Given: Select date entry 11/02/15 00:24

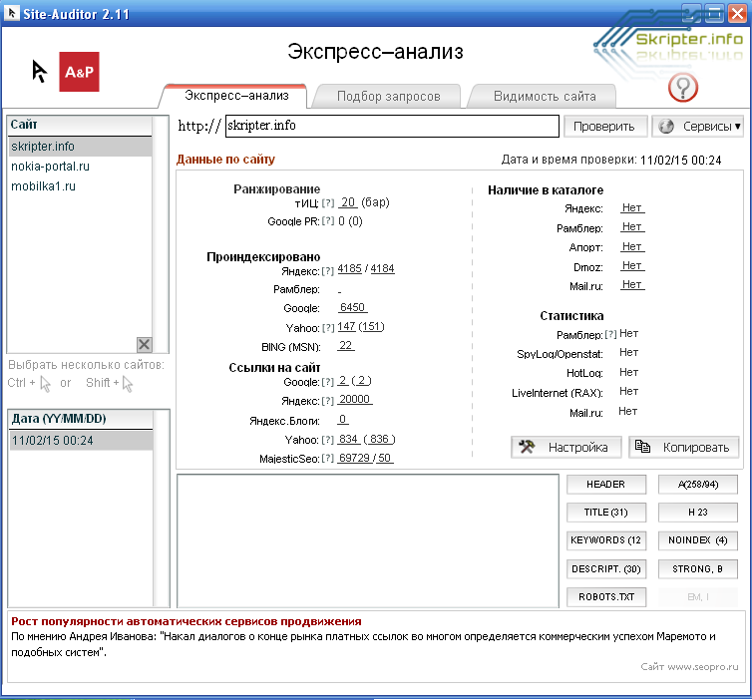Looking at the screenshot, I should click(x=81, y=440).
